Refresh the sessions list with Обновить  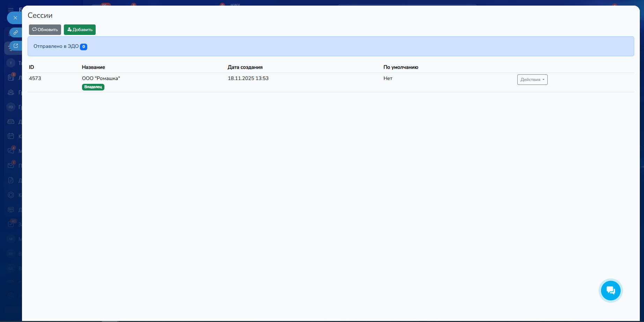click(x=45, y=30)
